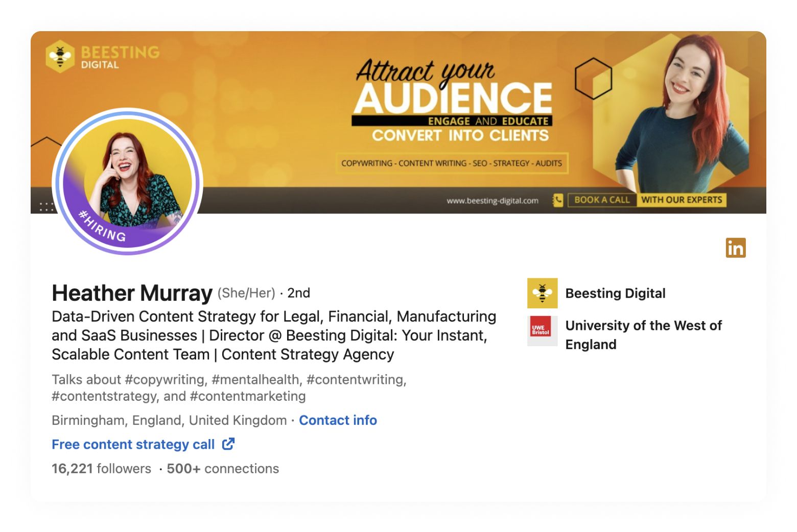Click the Data-Driven Content Strategy headline
Viewport: 797px width, 532px height.
pyautogui.click(x=274, y=335)
